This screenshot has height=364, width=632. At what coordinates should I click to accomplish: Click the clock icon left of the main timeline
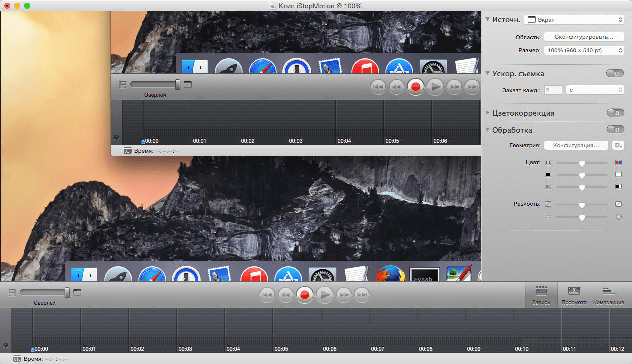click(5, 345)
